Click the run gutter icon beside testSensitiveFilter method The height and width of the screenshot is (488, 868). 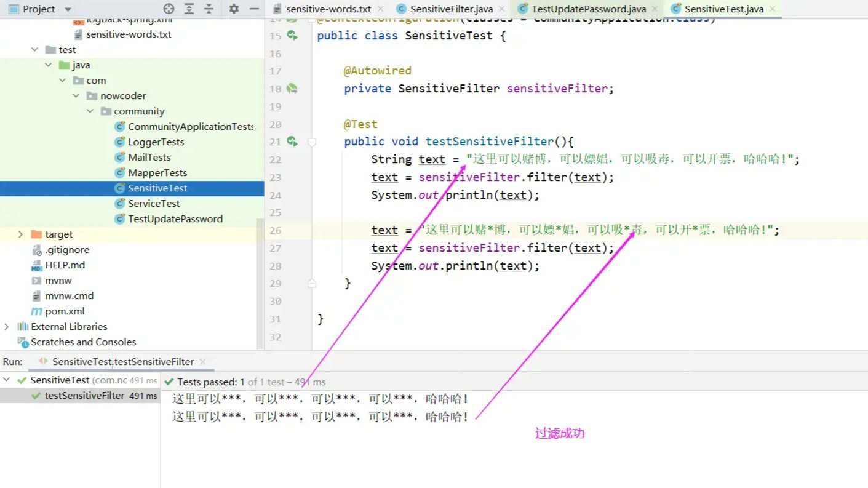tap(292, 141)
